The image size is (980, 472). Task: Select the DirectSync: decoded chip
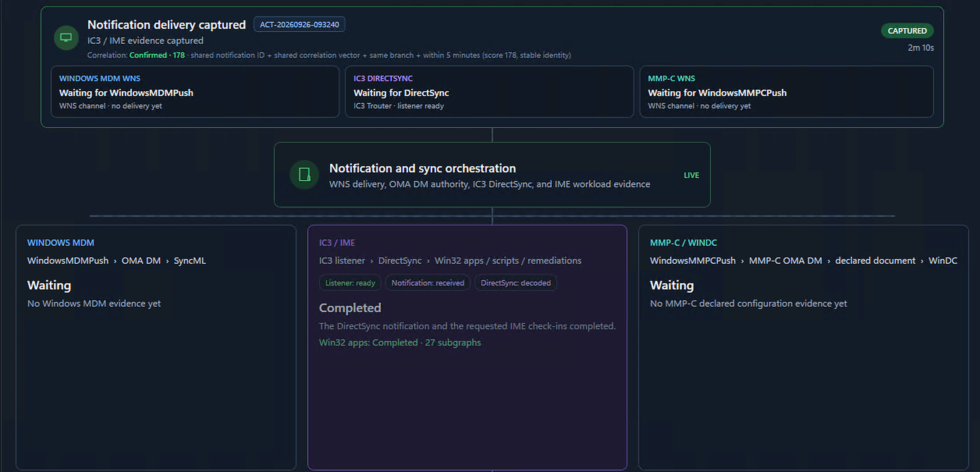(516, 283)
